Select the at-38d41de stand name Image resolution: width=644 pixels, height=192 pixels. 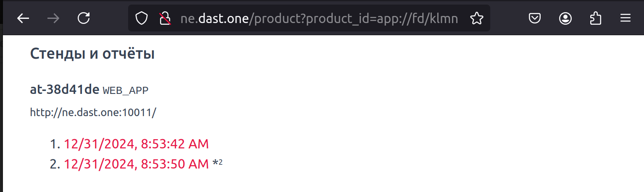[65, 89]
